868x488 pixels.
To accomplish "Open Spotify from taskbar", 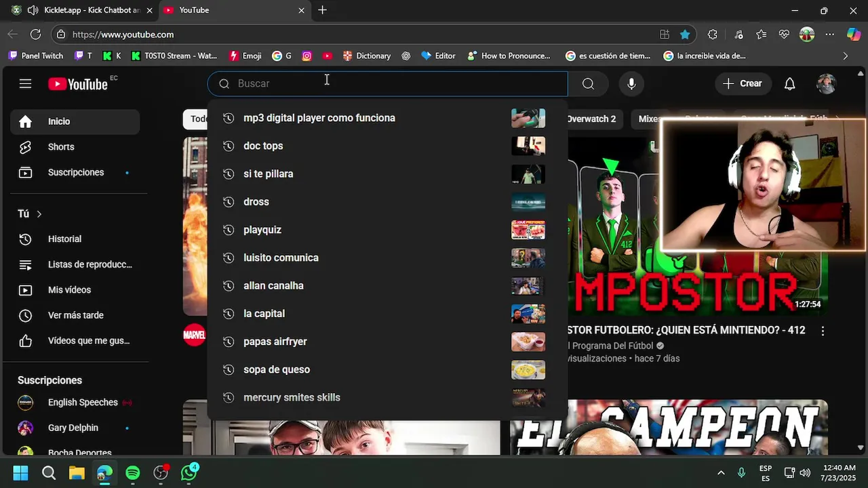I will coord(132,472).
